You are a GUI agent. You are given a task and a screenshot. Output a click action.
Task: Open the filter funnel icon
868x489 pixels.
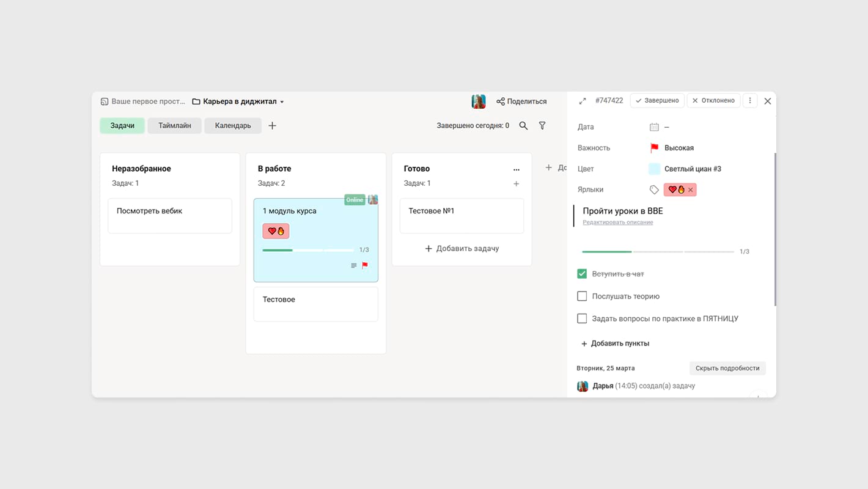542,125
